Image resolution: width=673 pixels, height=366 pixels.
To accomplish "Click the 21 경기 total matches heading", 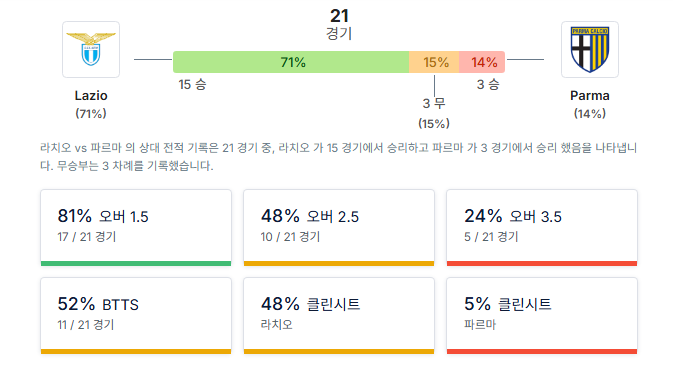I will click(339, 24).
